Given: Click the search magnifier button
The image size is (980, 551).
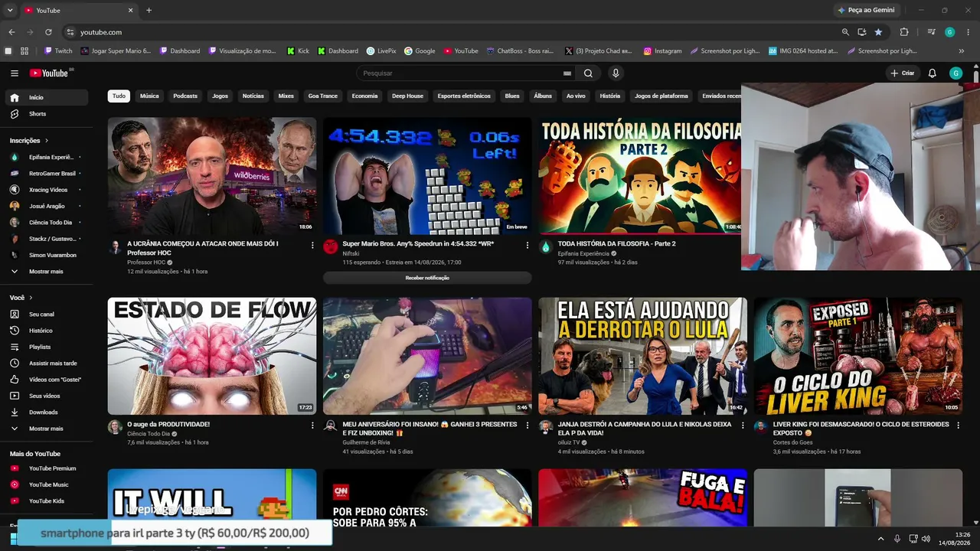Looking at the screenshot, I should click(x=588, y=73).
